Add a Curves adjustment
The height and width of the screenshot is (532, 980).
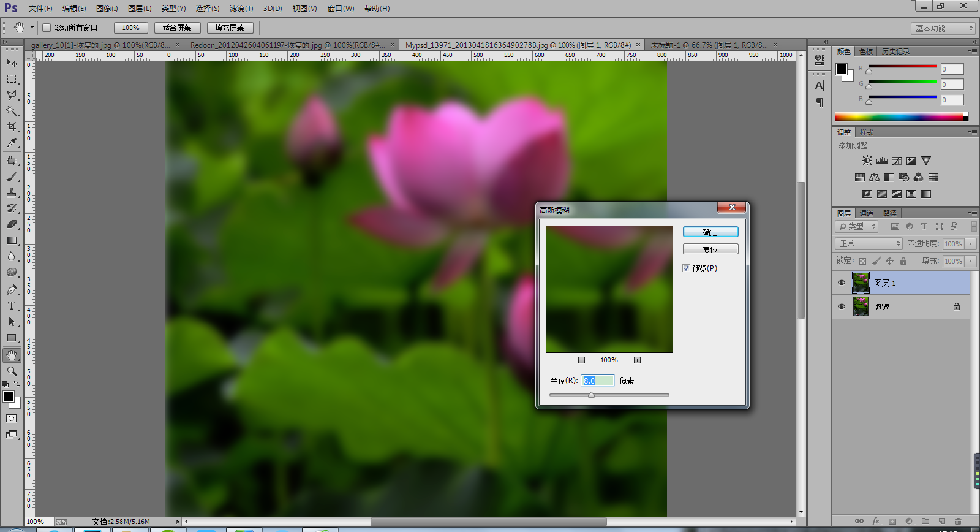tap(897, 161)
